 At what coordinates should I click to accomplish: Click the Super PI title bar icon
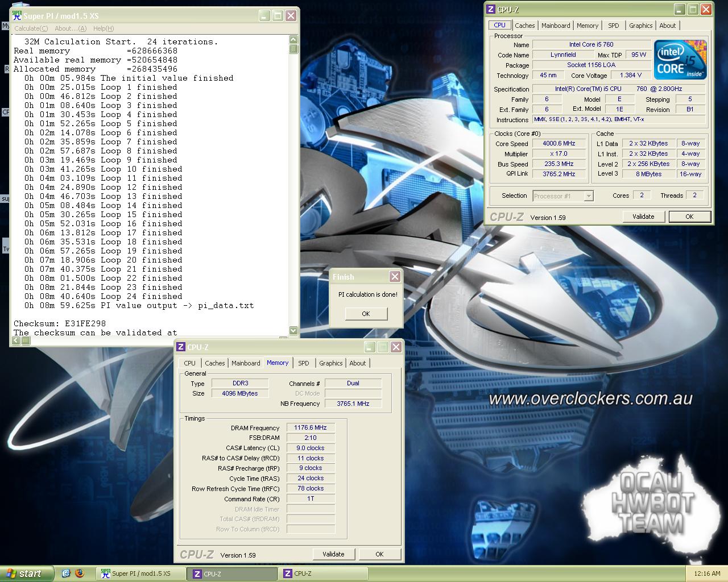[x=17, y=16]
